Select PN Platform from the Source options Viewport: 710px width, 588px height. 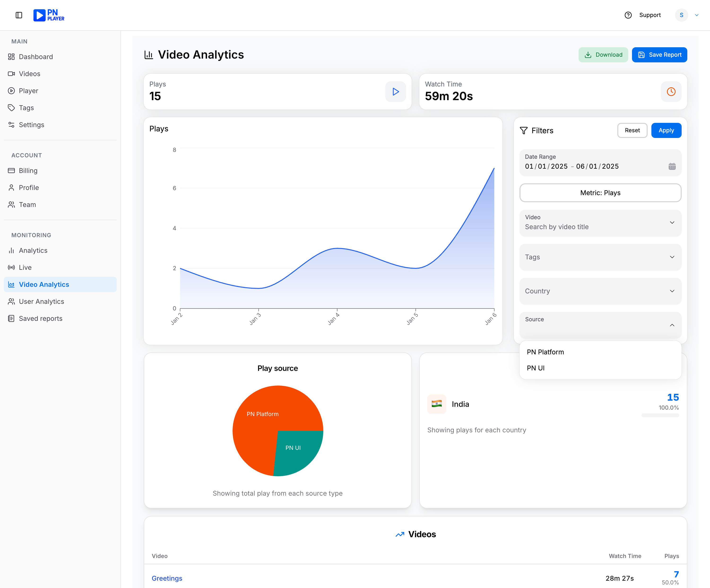coord(545,352)
